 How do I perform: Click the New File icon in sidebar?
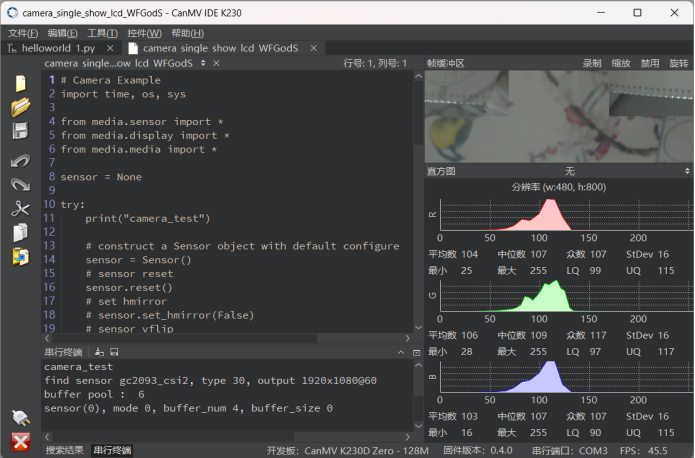[x=20, y=83]
